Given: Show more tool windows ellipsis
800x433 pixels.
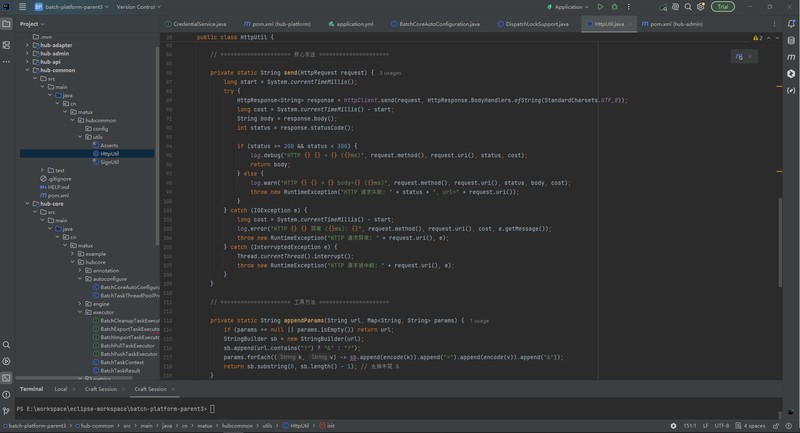Looking at the screenshot, I should coord(6,62).
